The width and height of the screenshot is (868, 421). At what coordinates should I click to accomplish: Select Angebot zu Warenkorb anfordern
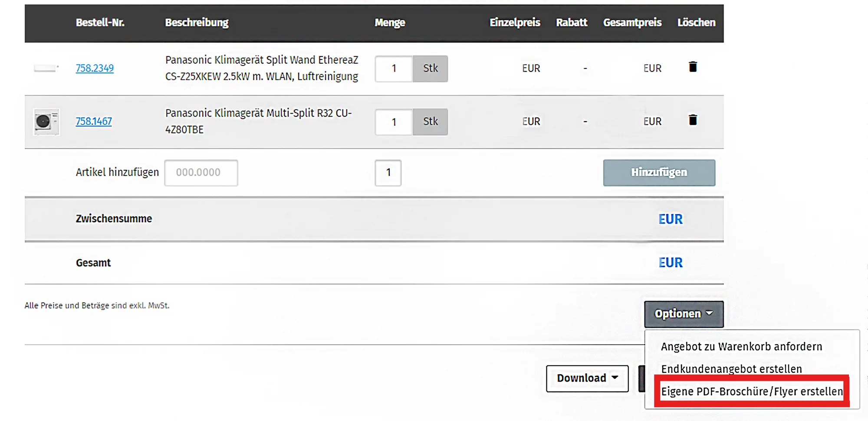[741, 346]
